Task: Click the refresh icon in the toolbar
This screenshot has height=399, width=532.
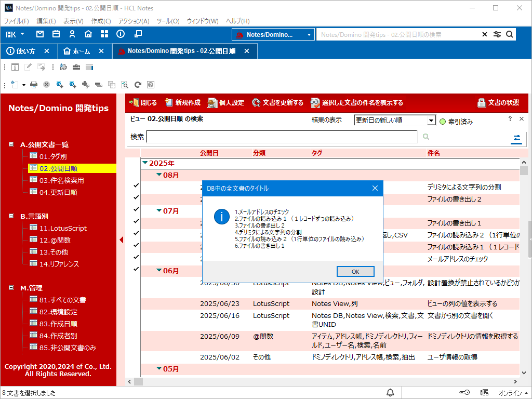Action: coord(138,84)
